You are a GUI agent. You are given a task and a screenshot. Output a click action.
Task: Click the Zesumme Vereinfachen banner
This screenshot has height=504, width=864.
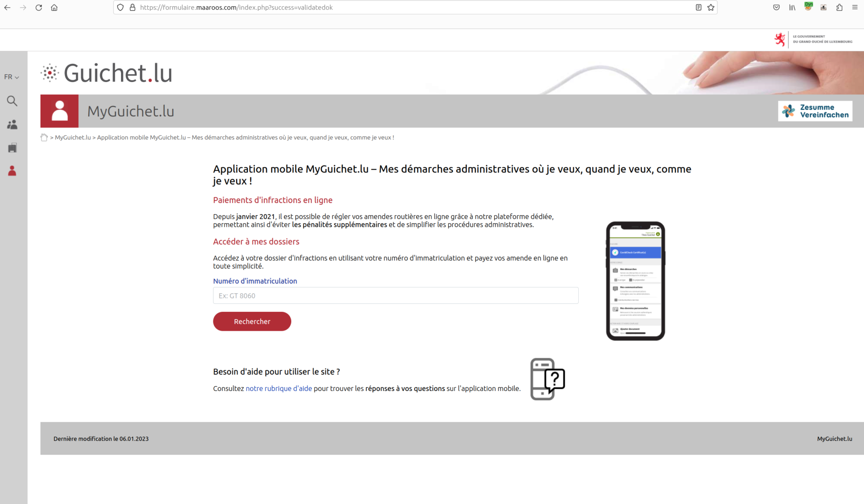[x=815, y=111]
